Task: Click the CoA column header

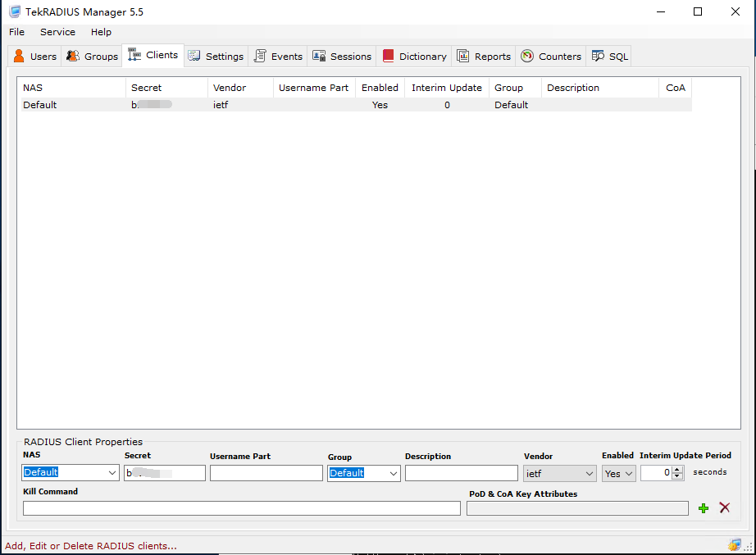Action: tap(676, 88)
